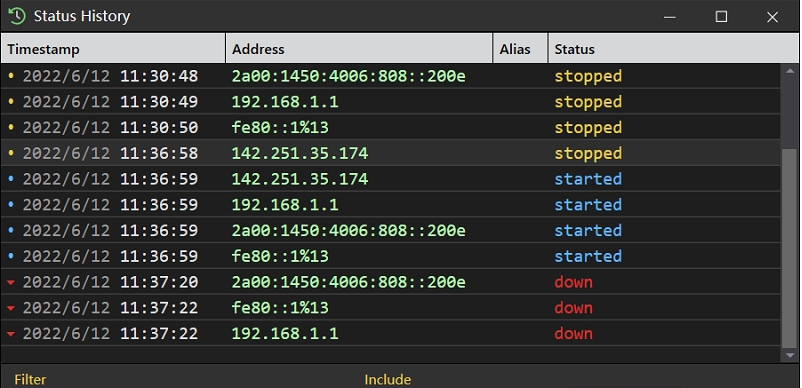The image size is (802, 388).
Task: Click the scrollbar up arrow
Action: (x=790, y=71)
